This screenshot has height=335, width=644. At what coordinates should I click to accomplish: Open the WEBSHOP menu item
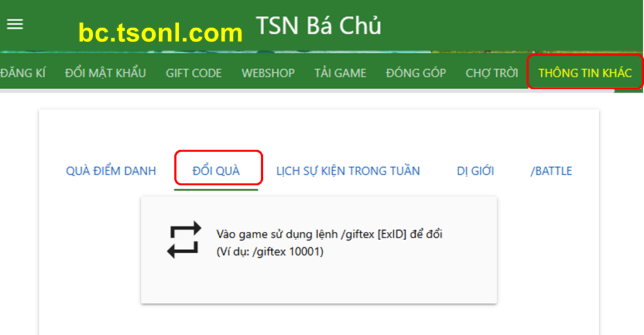point(268,73)
